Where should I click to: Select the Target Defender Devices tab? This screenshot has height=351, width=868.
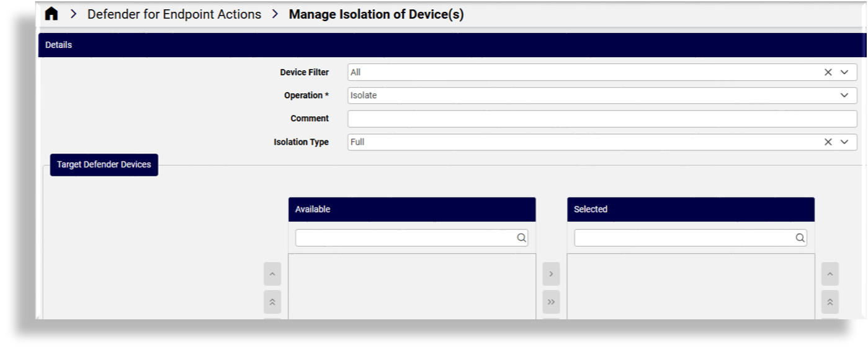104,165
